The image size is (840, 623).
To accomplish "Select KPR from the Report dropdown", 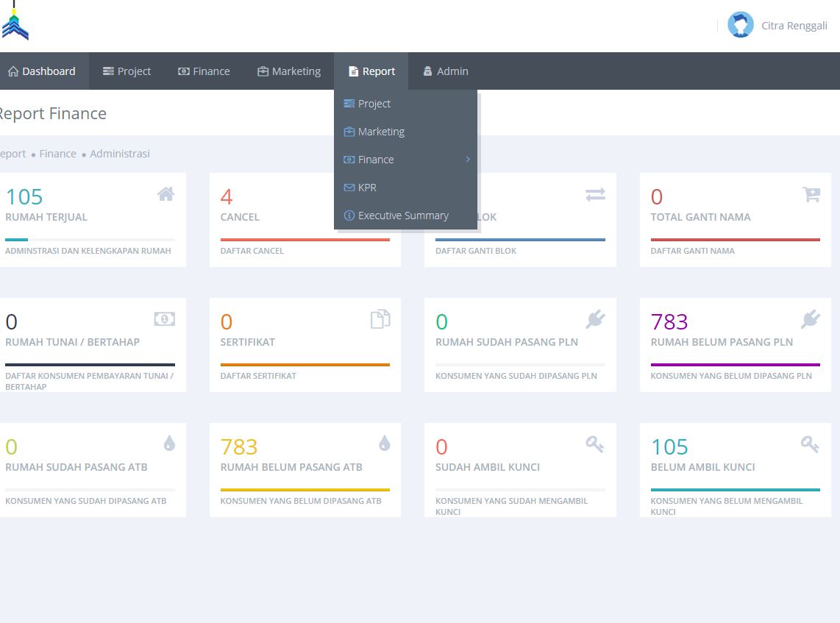I will click(367, 188).
